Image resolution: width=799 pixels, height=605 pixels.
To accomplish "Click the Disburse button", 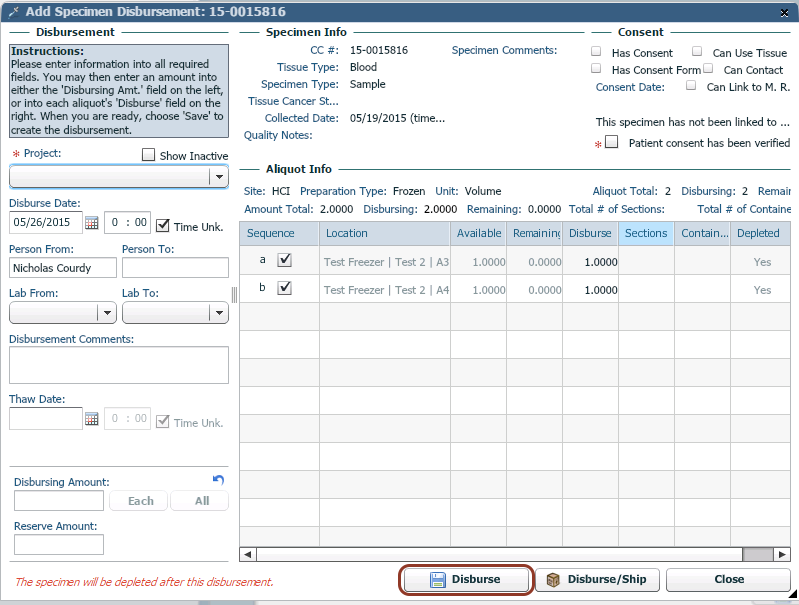I will (x=466, y=580).
